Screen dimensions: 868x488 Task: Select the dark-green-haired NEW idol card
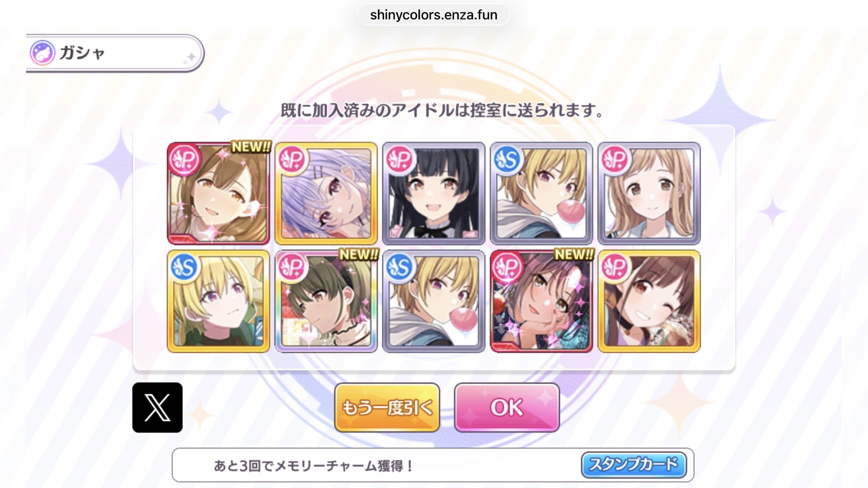pos(326,301)
